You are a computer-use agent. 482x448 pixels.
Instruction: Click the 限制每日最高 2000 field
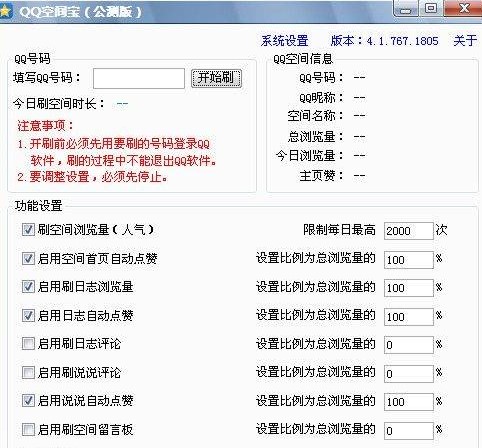pos(409,231)
